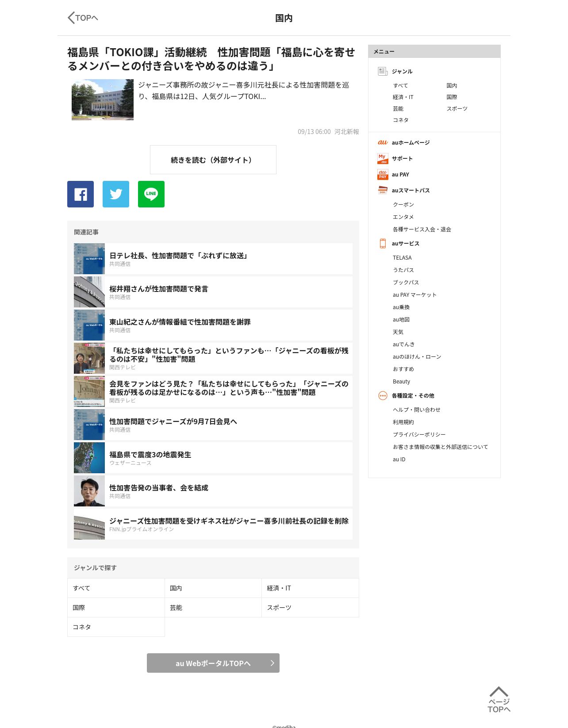Click the main article headline
The width and height of the screenshot is (568, 728).
[211, 59]
